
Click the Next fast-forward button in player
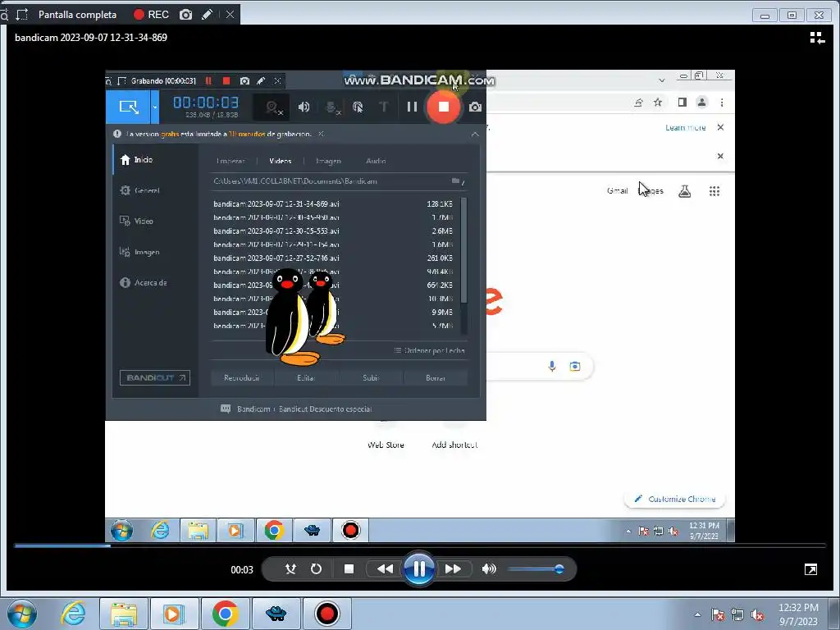pos(453,569)
